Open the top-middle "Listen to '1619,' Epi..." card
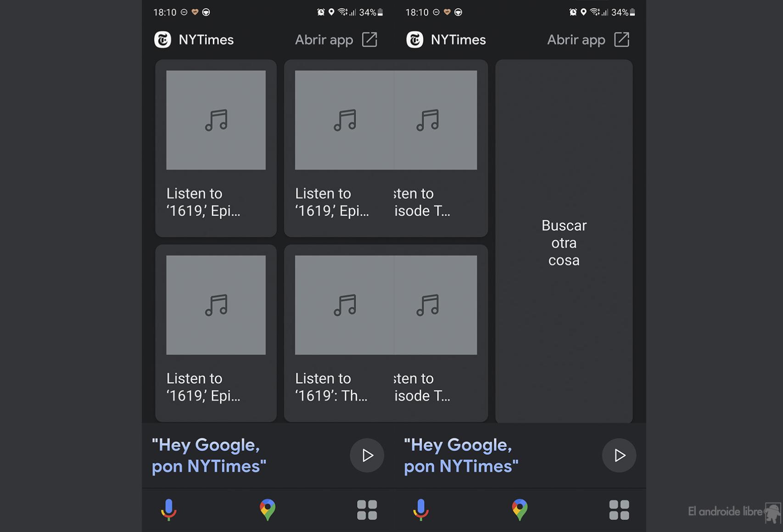The image size is (783, 532). click(x=339, y=148)
